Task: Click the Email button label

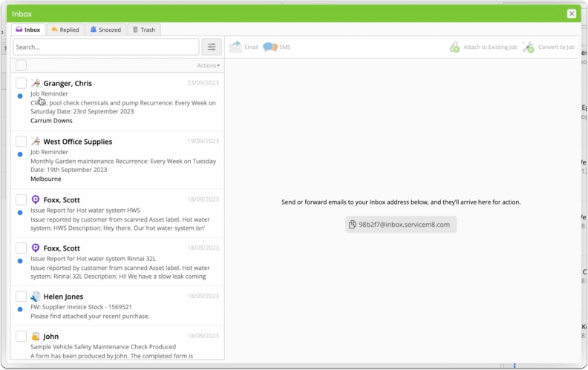Action: (x=251, y=47)
